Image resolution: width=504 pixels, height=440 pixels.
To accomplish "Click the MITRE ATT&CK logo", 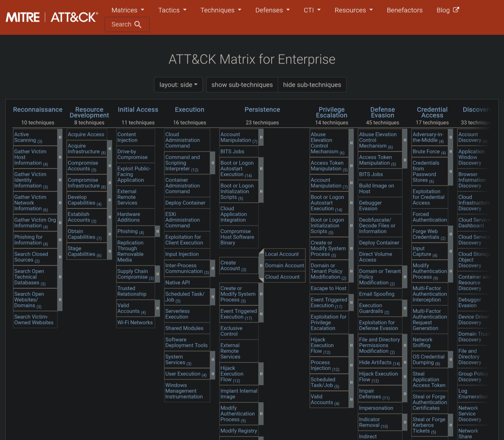I will 52,17.
